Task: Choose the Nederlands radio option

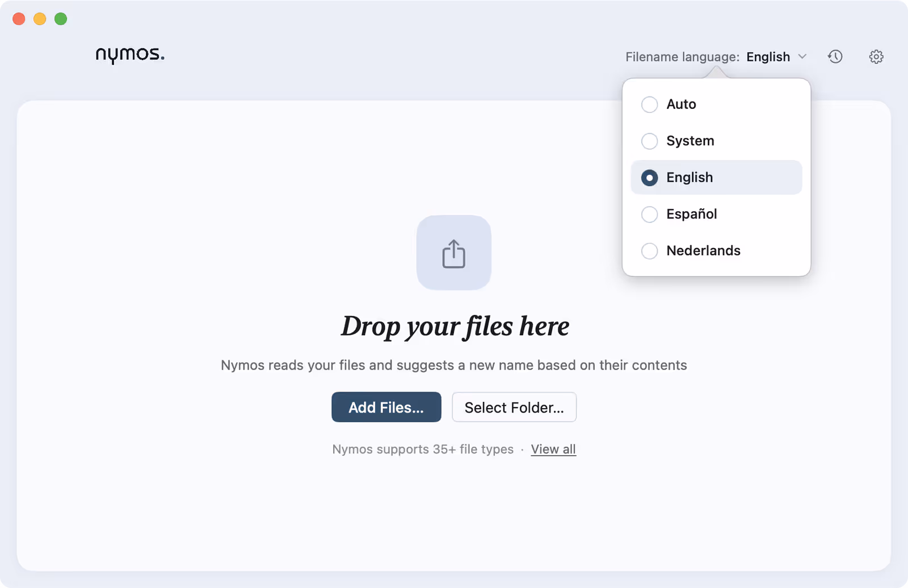Action: pos(649,251)
